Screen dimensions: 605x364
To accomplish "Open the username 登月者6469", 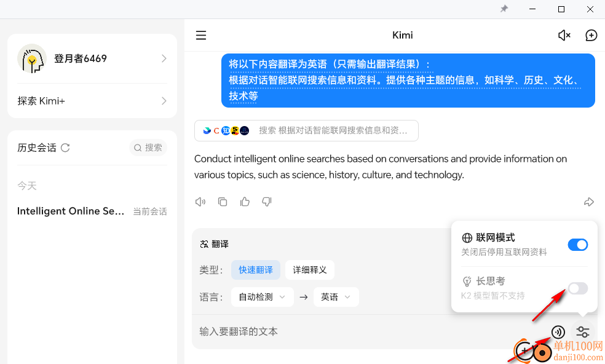I will 81,58.
